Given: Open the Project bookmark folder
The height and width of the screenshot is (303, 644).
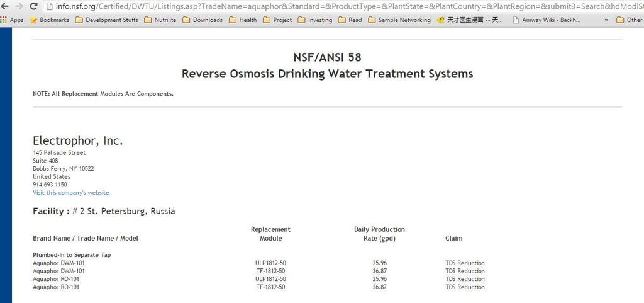Looking at the screenshot, I should 277,20.
